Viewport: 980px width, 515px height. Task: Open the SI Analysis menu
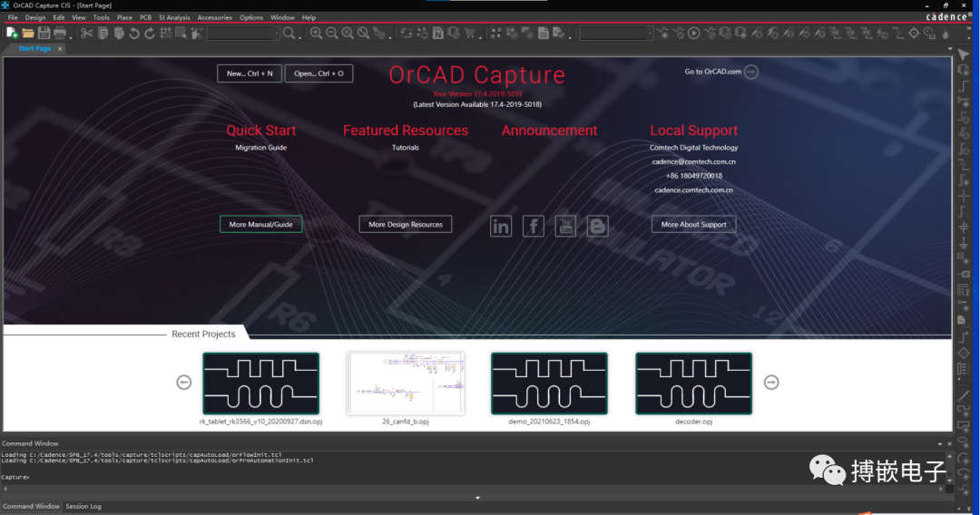click(x=174, y=17)
